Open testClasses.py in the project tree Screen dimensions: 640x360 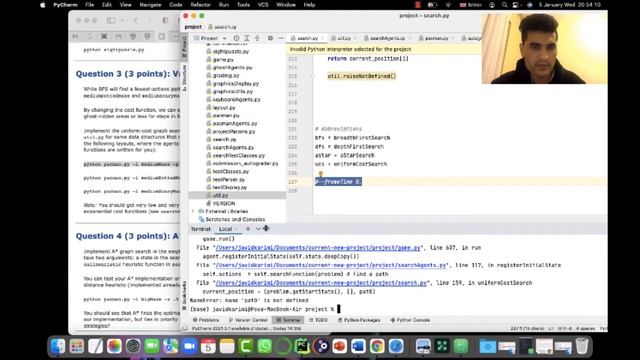[231, 171]
